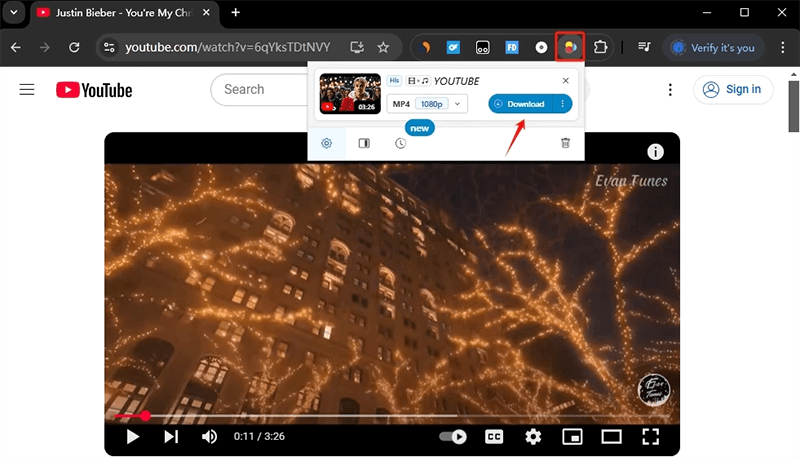Screen dimensions: 800x457
Task: Install app / cast screen icon in address bar
Action: tap(357, 47)
